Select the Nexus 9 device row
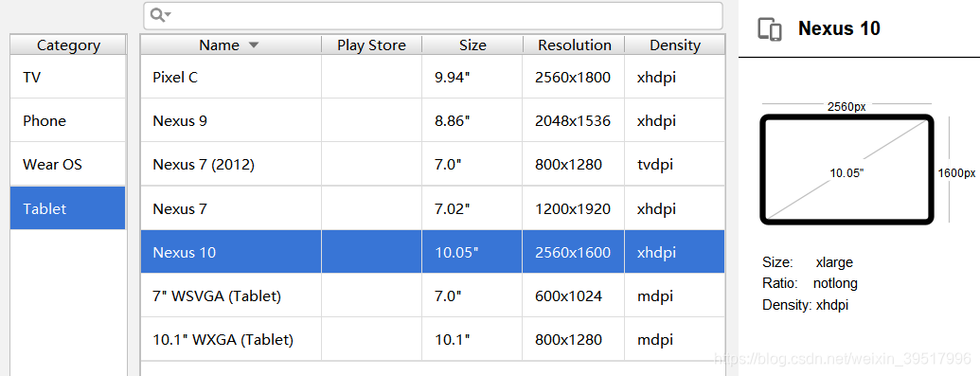Image resolution: width=980 pixels, height=376 pixels. [433, 120]
